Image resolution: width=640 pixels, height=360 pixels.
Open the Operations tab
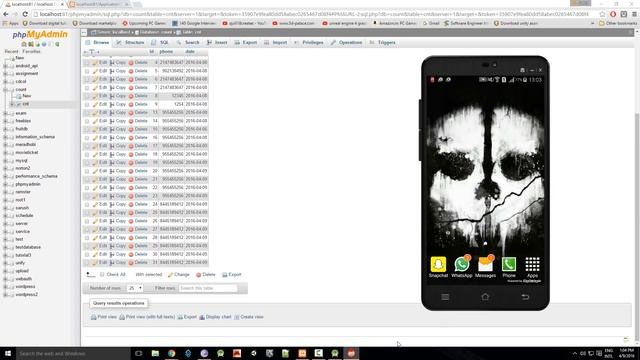(347, 42)
